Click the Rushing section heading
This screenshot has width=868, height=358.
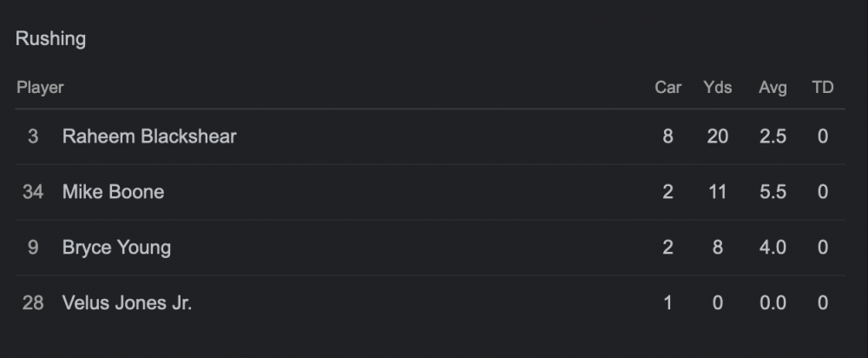(x=50, y=38)
